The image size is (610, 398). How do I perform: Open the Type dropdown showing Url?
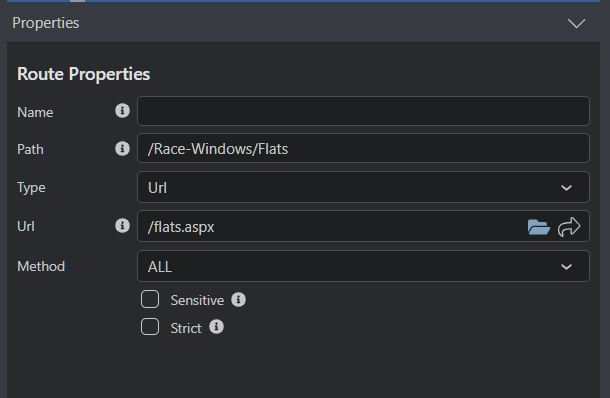363,188
